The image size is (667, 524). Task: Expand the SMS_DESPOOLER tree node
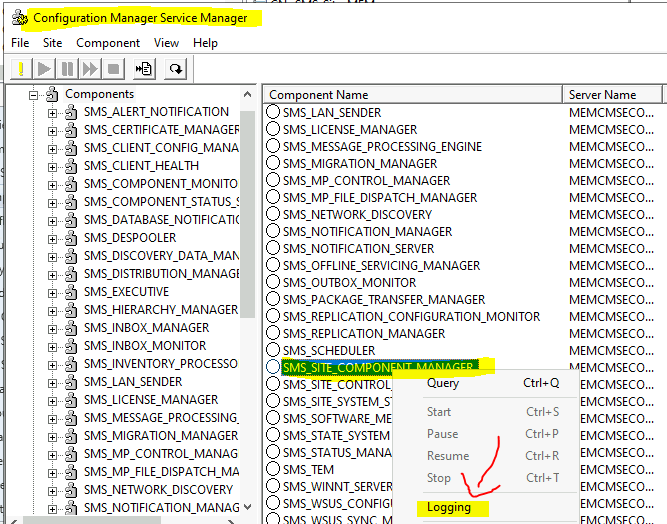[x=52, y=239]
